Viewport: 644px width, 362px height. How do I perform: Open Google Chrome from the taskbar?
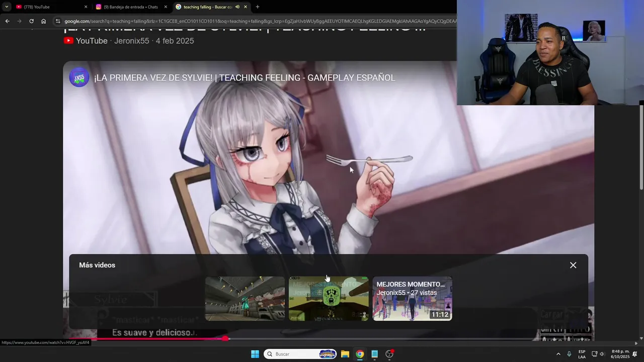360,354
